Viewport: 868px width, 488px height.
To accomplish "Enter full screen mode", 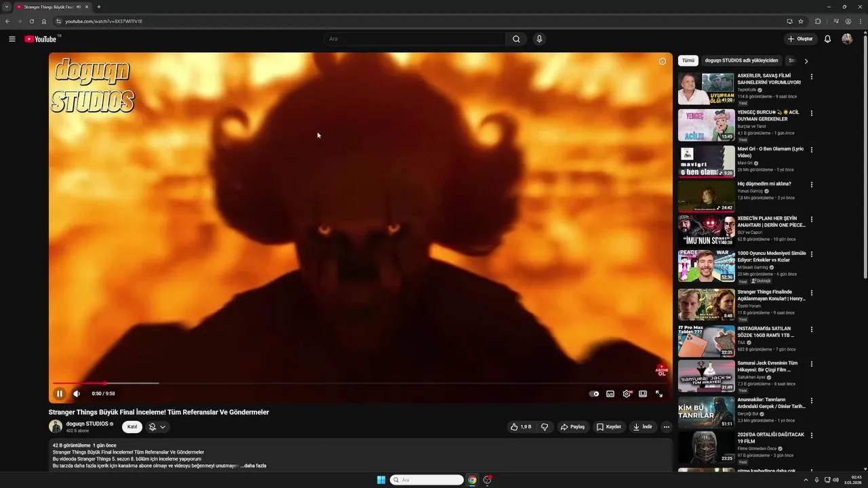I will point(659,394).
